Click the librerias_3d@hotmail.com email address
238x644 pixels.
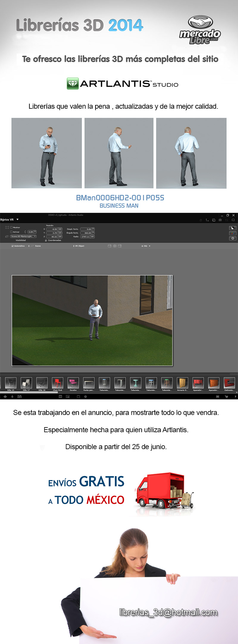[168, 612]
